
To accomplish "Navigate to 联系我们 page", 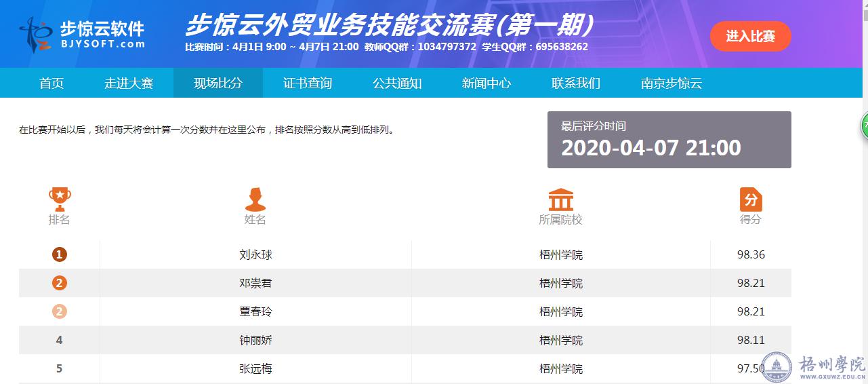I will (x=576, y=83).
